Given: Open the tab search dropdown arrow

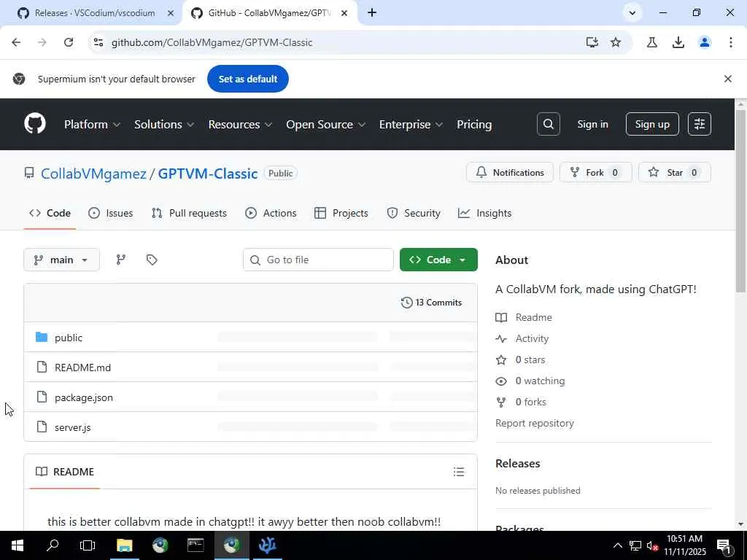Looking at the screenshot, I should tap(632, 13).
